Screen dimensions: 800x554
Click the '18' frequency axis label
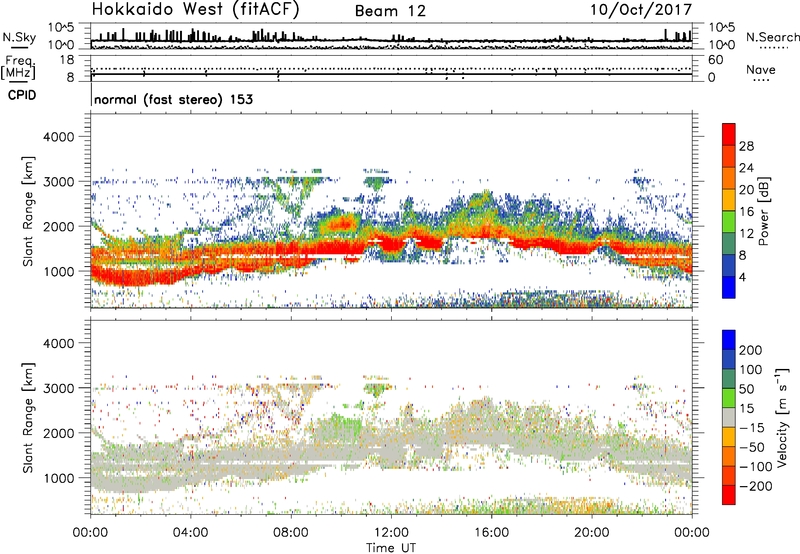tap(67, 60)
